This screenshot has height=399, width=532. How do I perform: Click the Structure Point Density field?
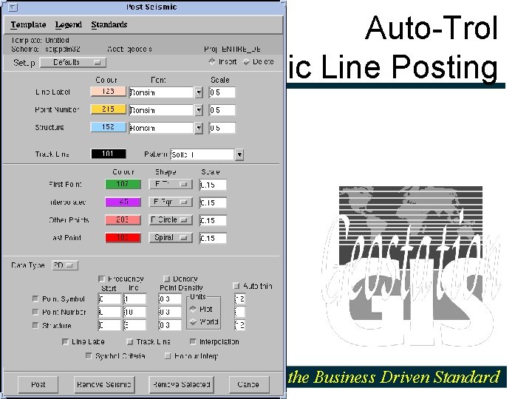tap(170, 325)
